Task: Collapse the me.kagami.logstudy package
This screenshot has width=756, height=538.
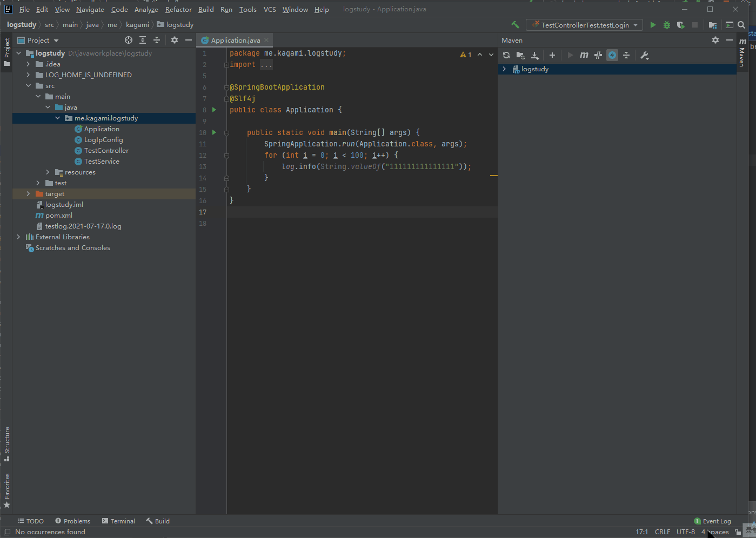Action: 57,118
